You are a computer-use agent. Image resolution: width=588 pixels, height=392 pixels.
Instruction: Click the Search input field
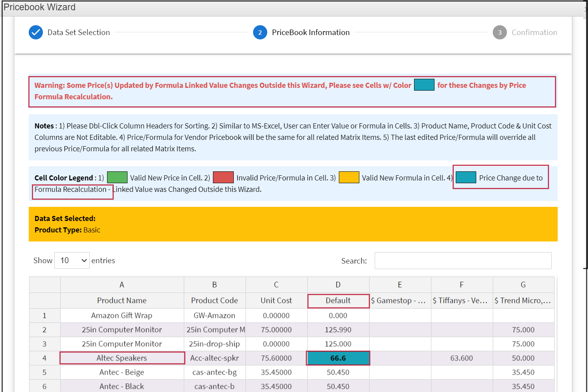[x=463, y=260]
